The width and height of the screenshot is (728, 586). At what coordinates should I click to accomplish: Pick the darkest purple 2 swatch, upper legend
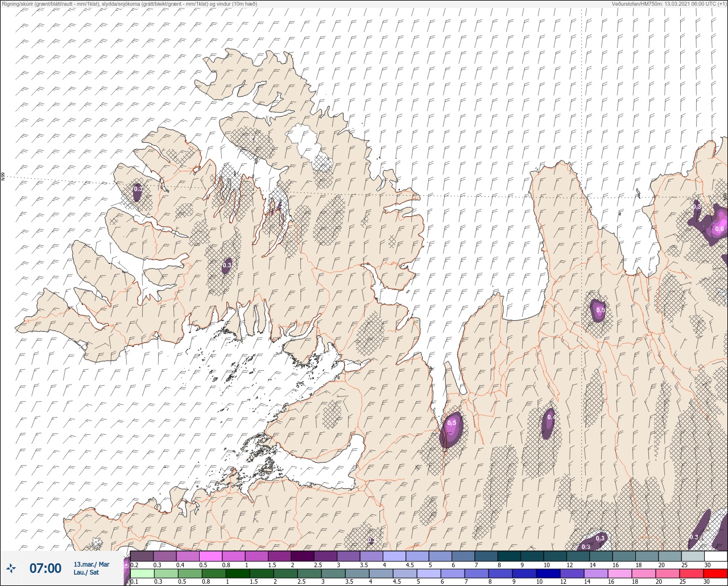tap(302, 556)
